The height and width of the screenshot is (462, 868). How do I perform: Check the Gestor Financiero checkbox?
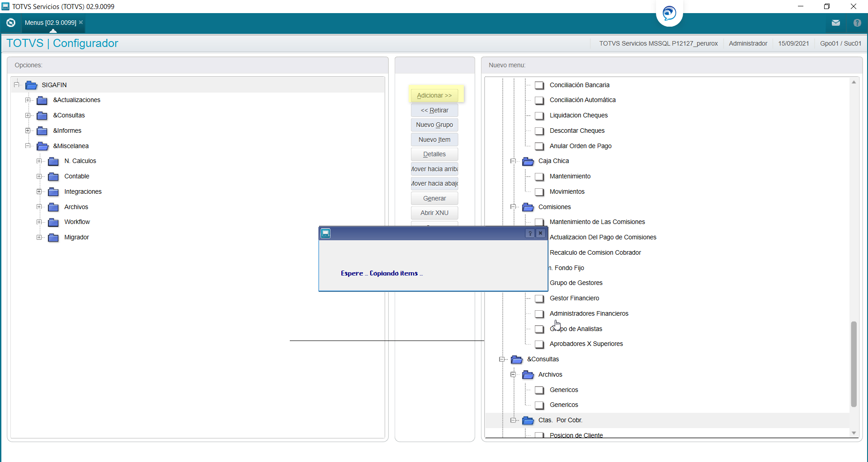point(539,299)
